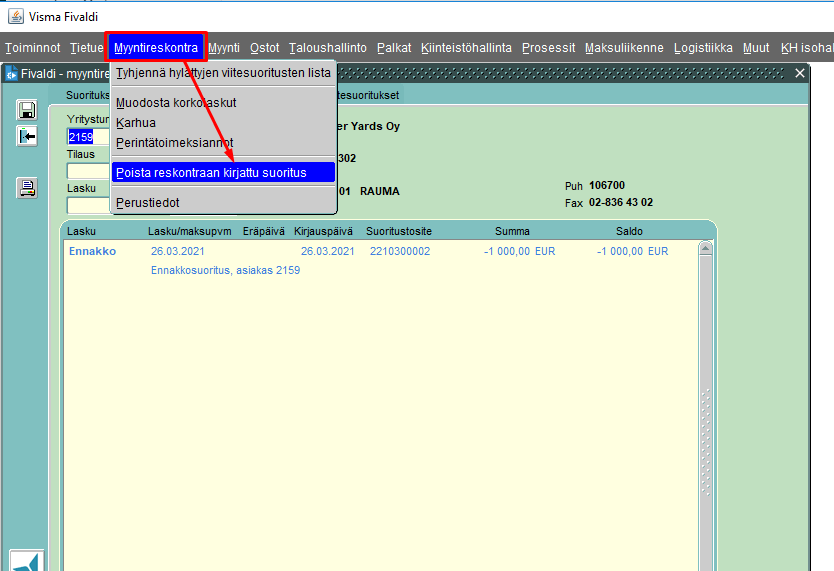Click the scrollbar up arrow in list
The image size is (834, 571).
pos(705,248)
